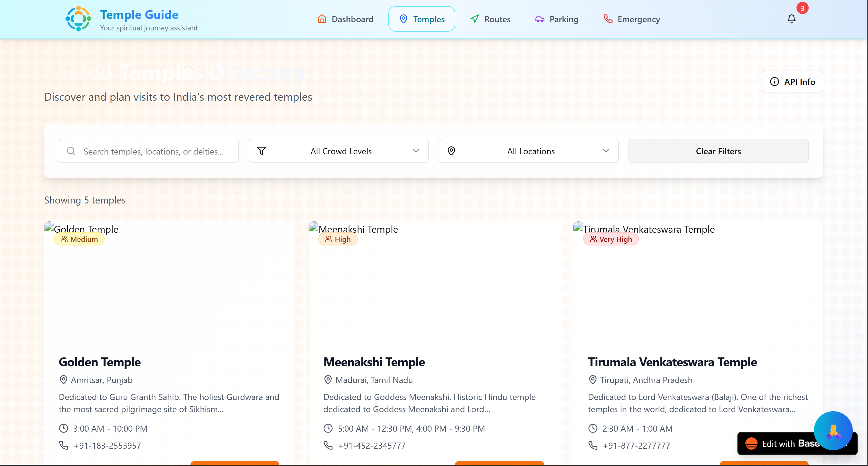868x466 pixels.
Task: Click the funnel filter icon
Action: [x=261, y=151]
